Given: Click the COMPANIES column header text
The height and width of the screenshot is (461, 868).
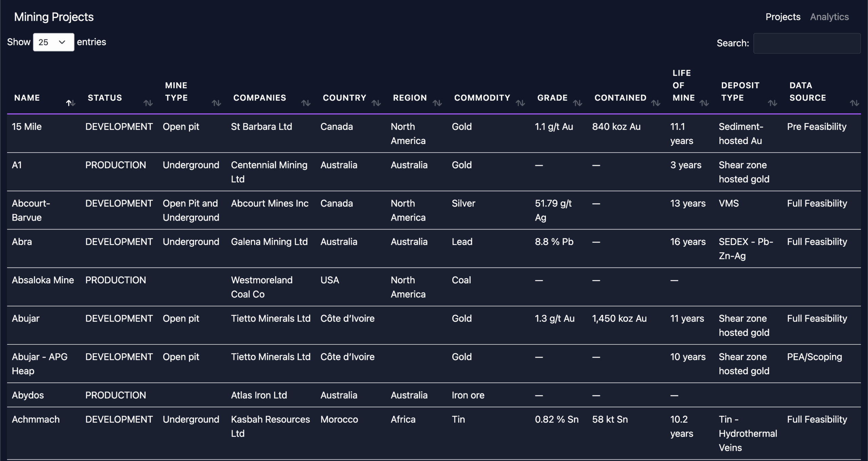Looking at the screenshot, I should pyautogui.click(x=260, y=98).
